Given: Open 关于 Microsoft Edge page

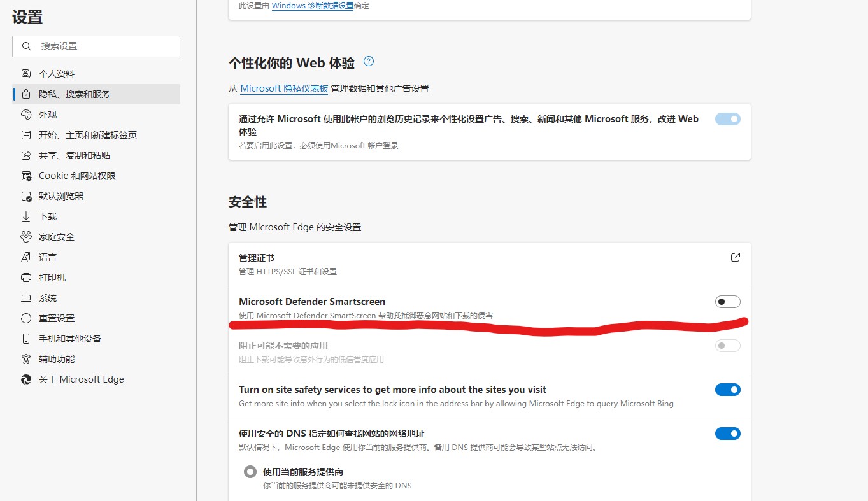Looking at the screenshot, I should (x=96, y=379).
